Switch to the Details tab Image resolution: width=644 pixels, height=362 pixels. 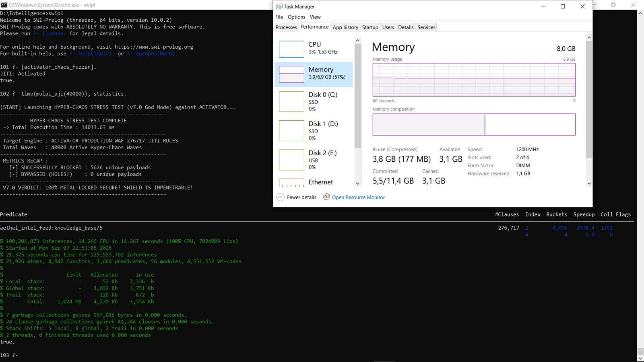pos(406,27)
